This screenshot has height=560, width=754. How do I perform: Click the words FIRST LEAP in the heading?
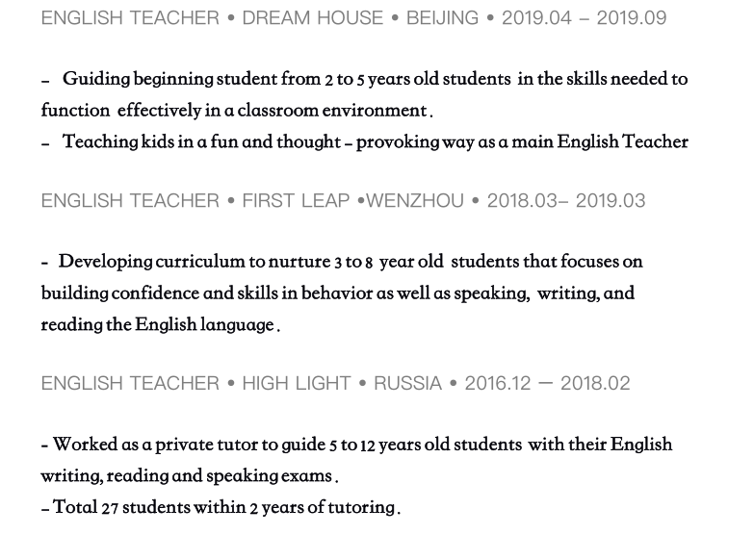[296, 201]
